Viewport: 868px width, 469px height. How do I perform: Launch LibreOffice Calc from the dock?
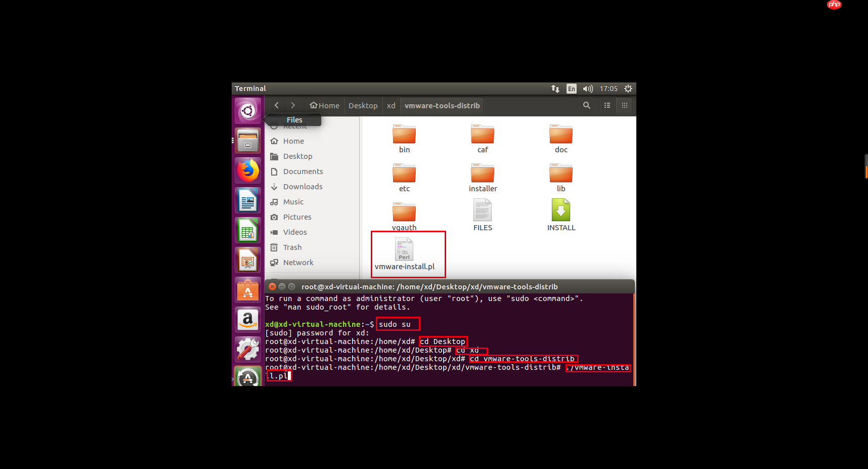pyautogui.click(x=247, y=230)
